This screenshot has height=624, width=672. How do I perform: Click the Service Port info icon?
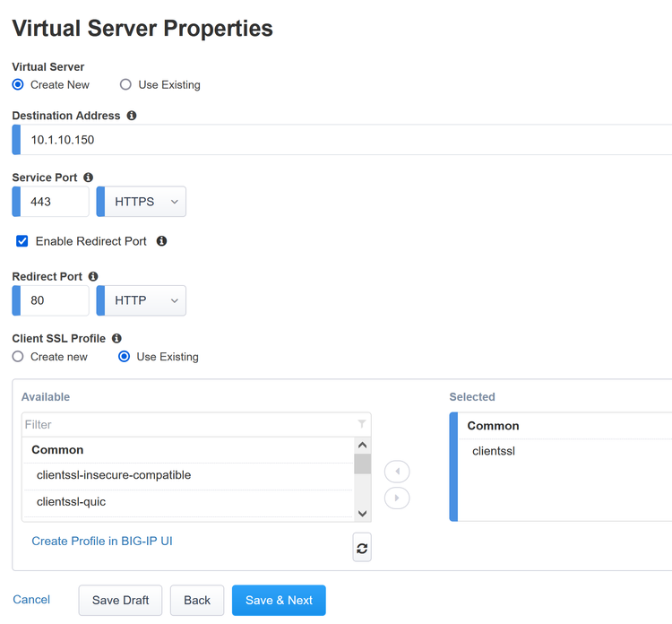(88, 178)
